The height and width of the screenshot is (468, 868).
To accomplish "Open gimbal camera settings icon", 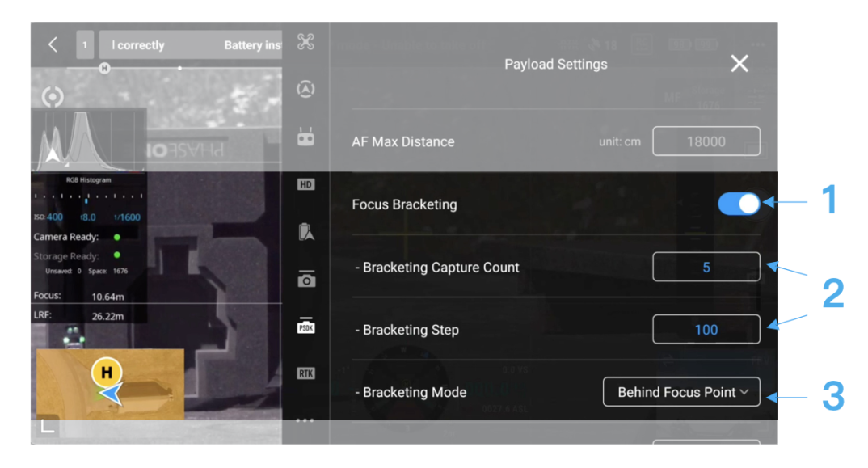I will click(x=305, y=280).
